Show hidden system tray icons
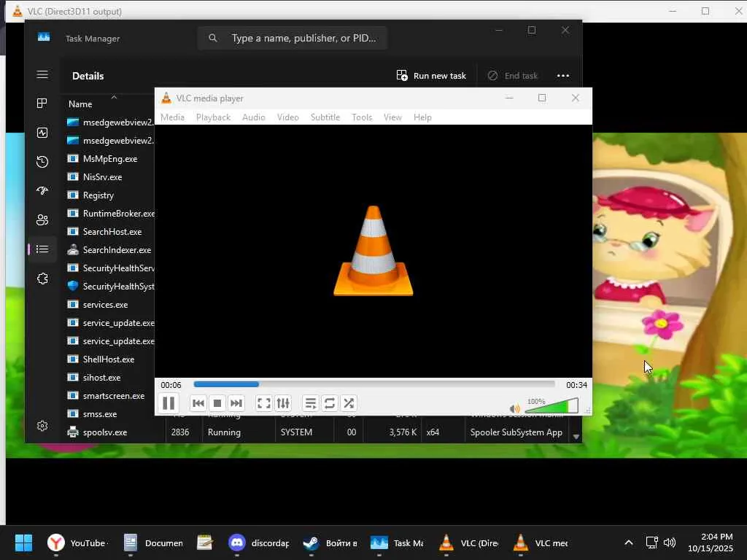Screen dimensions: 747x560 point(629,542)
